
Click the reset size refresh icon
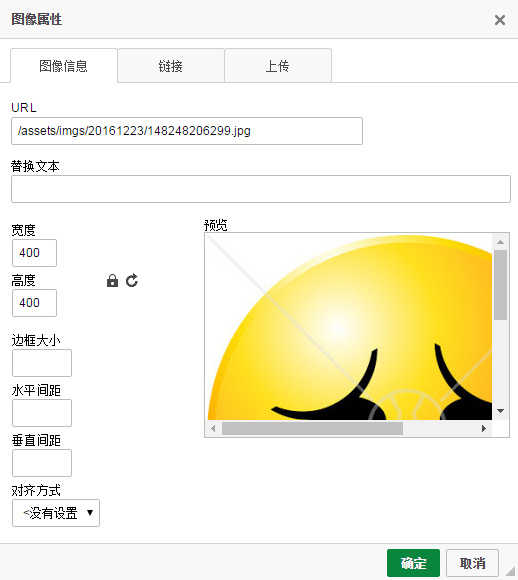[x=132, y=281]
